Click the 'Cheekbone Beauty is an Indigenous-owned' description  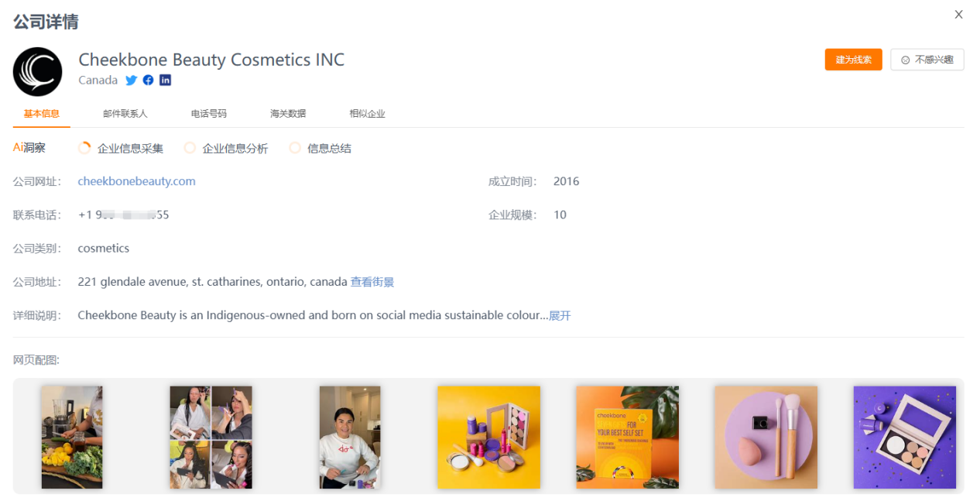(x=313, y=315)
